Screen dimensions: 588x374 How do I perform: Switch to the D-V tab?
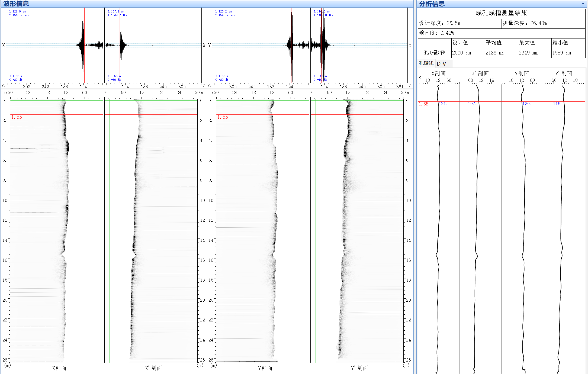click(441, 63)
